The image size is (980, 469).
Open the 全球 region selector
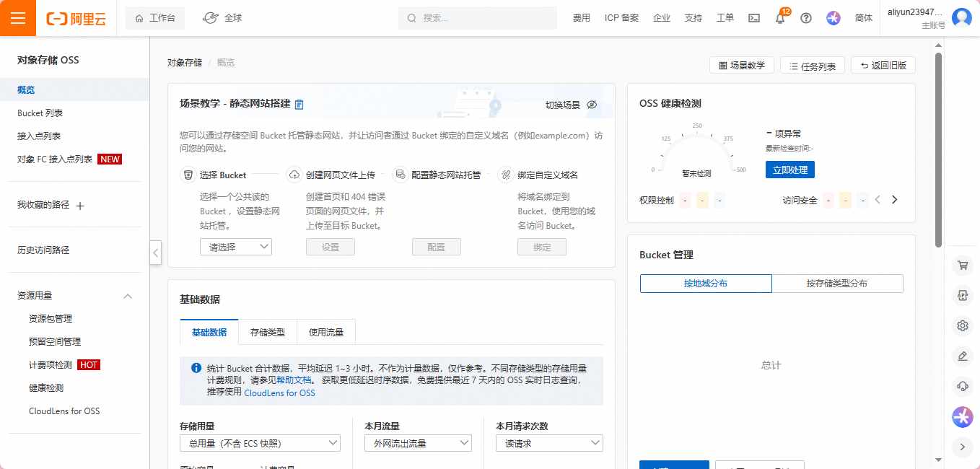click(222, 18)
